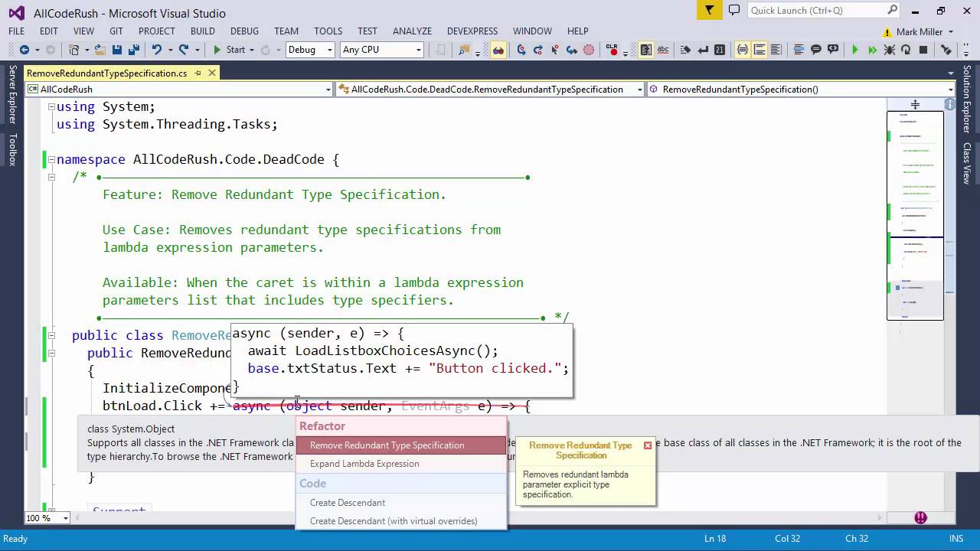Image resolution: width=980 pixels, height=551 pixels.
Task: Open the Any CPU platform dropdown
Action: (x=381, y=50)
